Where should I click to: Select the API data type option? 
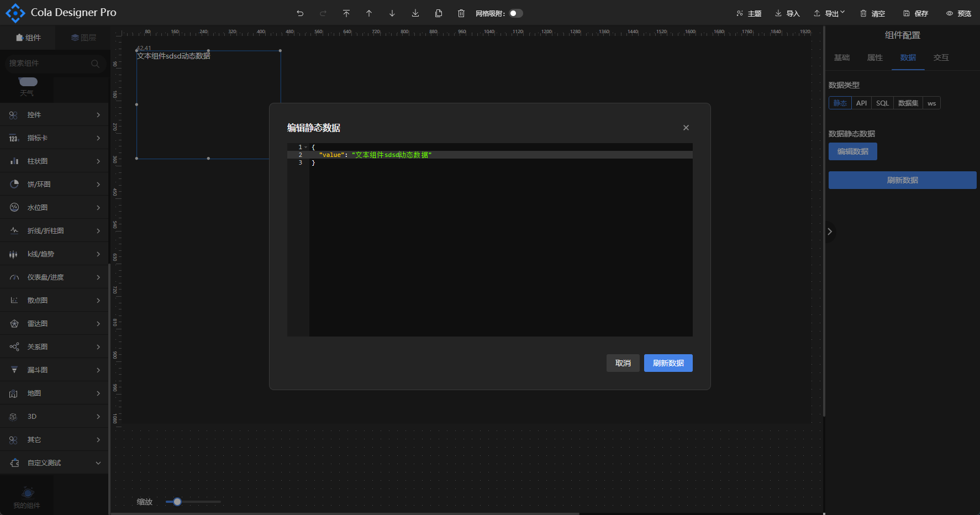click(x=861, y=103)
